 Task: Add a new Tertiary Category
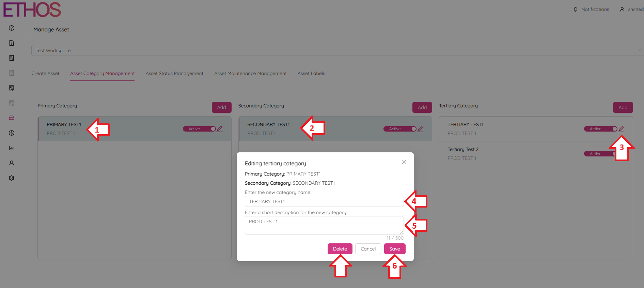click(623, 107)
